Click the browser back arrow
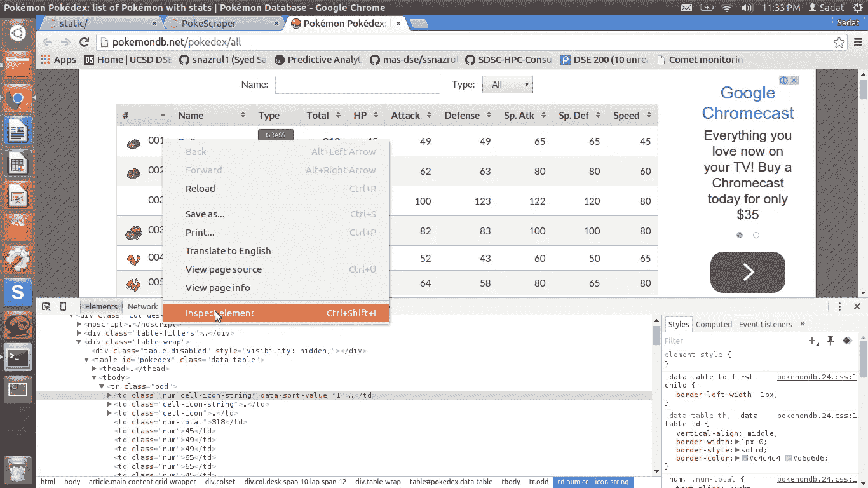This screenshot has width=868, height=488. (46, 42)
